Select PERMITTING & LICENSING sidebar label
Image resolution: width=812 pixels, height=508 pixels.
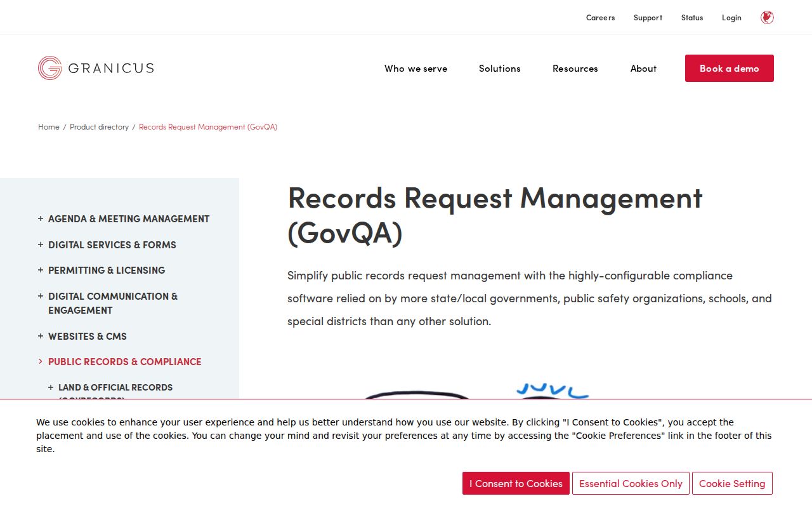tap(107, 271)
